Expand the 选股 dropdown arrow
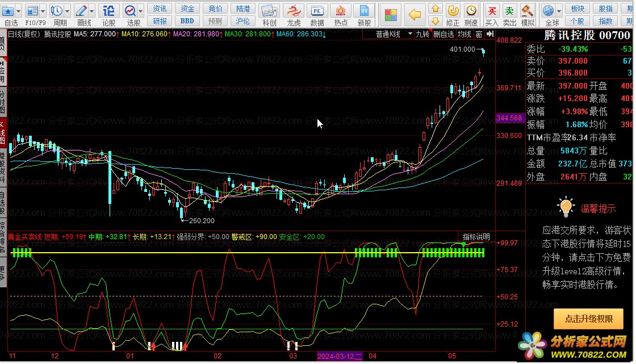Screen dimensions: 636x364 (141, 11)
